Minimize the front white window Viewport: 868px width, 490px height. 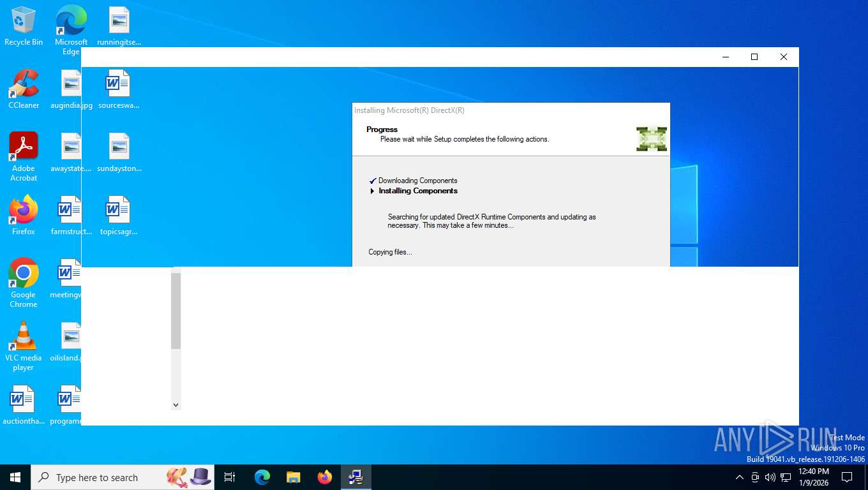[726, 57]
